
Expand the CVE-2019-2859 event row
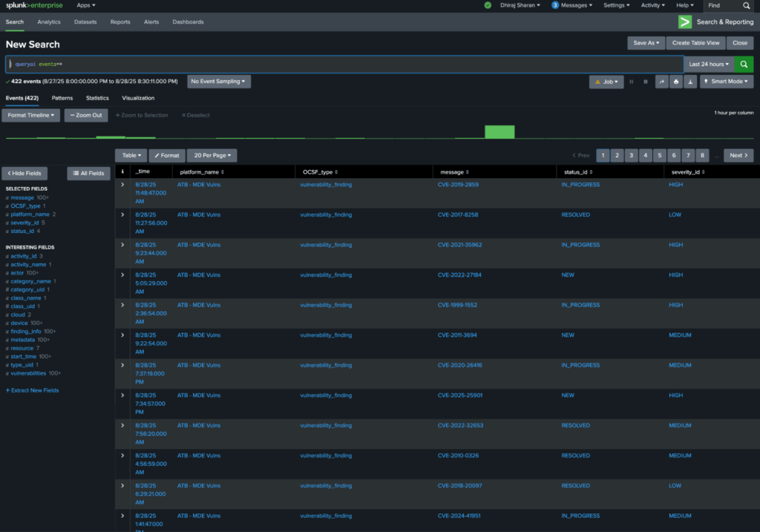(x=122, y=185)
